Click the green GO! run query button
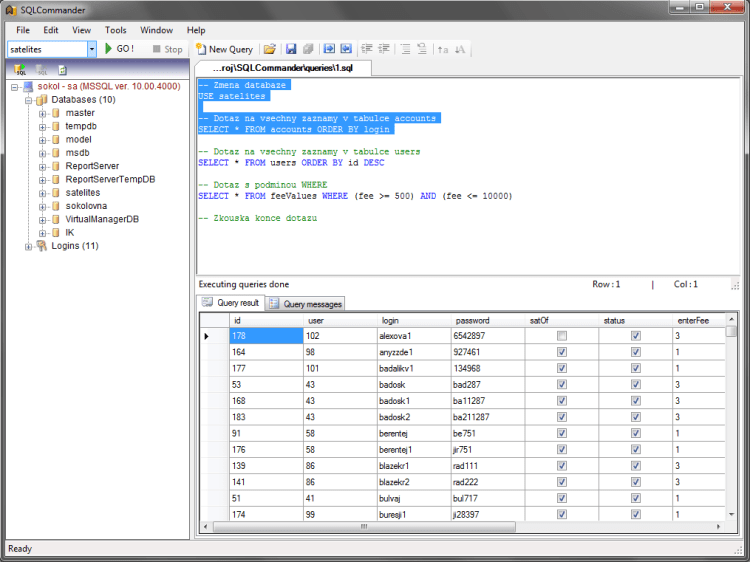Screen dimensions: 750x562 tap(120, 49)
